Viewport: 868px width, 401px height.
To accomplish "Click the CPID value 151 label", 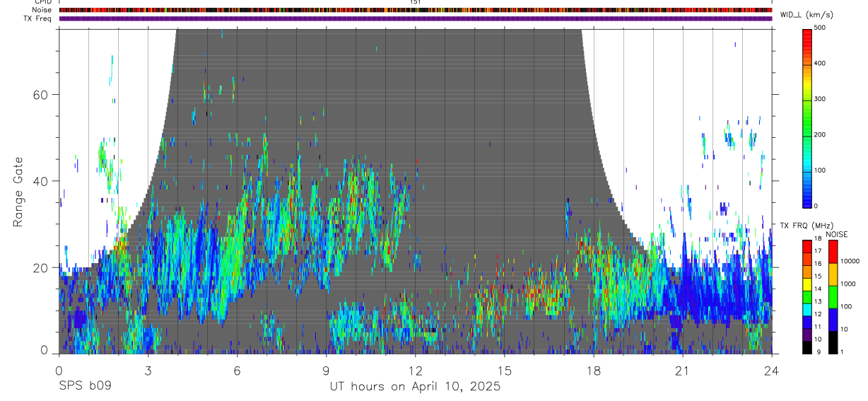I will pyautogui.click(x=415, y=2).
